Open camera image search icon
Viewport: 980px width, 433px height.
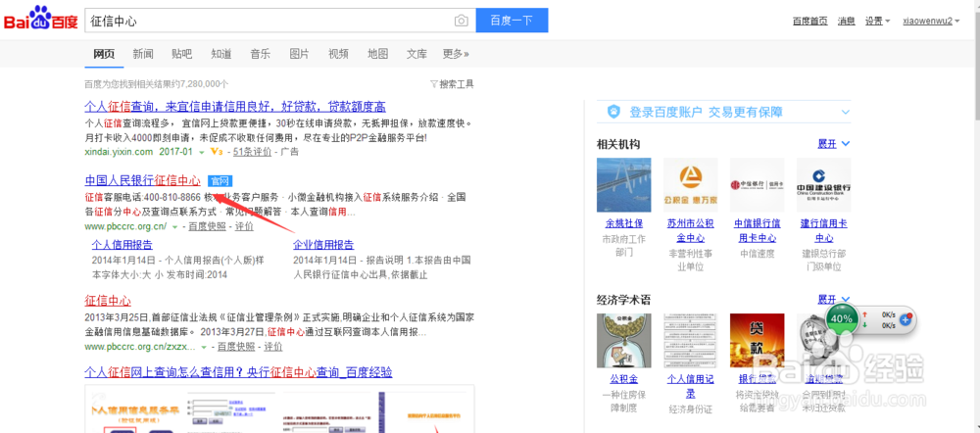[462, 21]
